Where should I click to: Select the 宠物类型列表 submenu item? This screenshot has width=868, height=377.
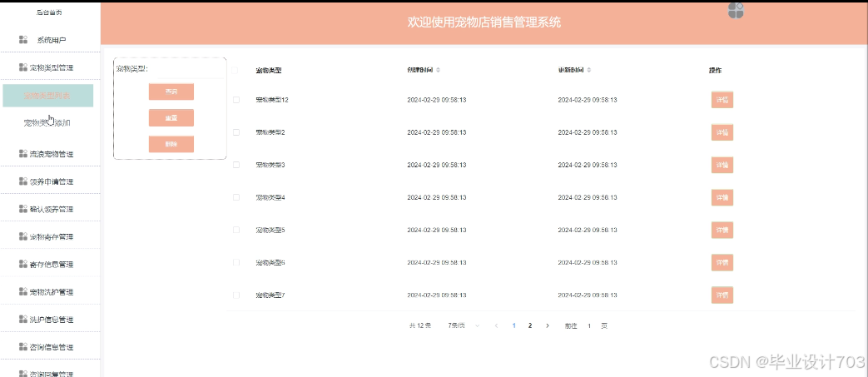pos(47,95)
